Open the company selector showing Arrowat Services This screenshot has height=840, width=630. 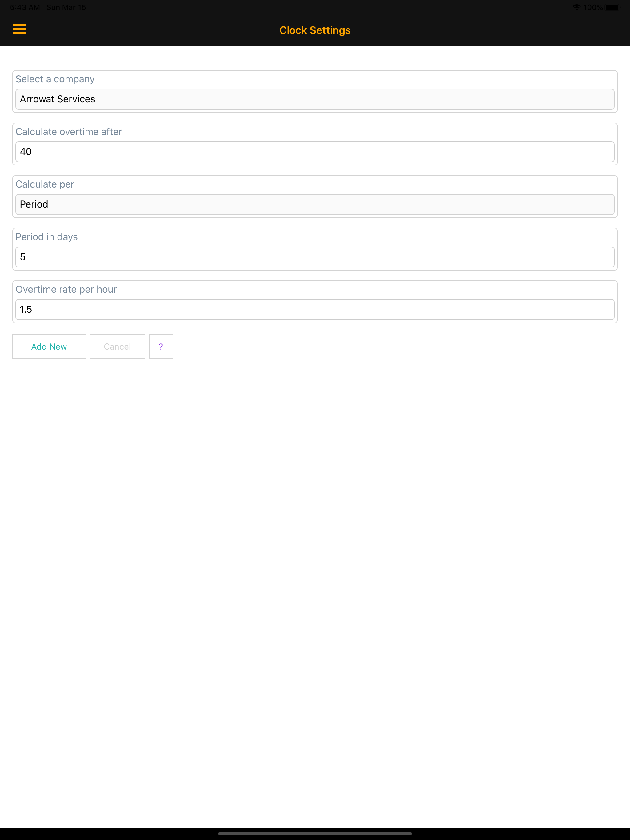click(315, 99)
